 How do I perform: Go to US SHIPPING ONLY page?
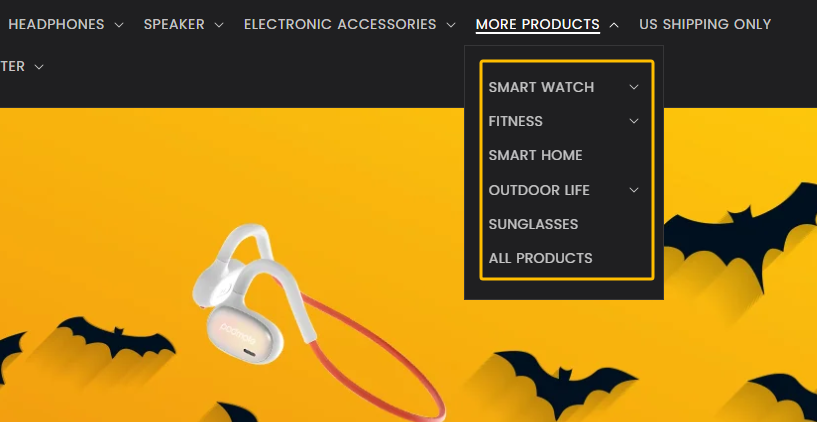[x=705, y=24]
